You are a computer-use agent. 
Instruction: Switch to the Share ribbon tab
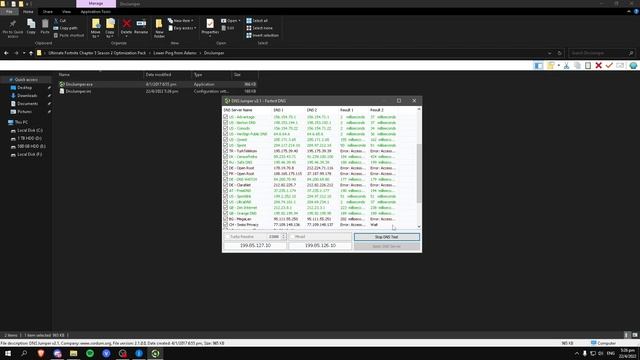coord(48,12)
